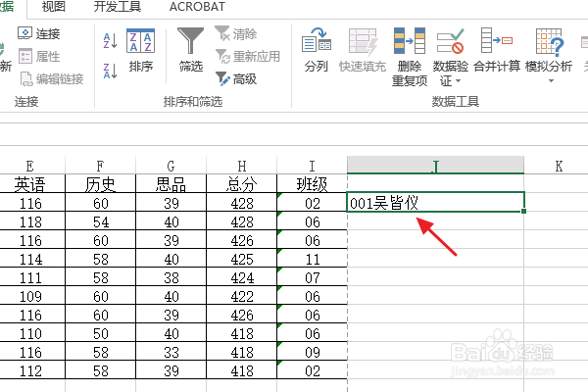Select column K header
This screenshot has height=392, width=588.
(559, 165)
